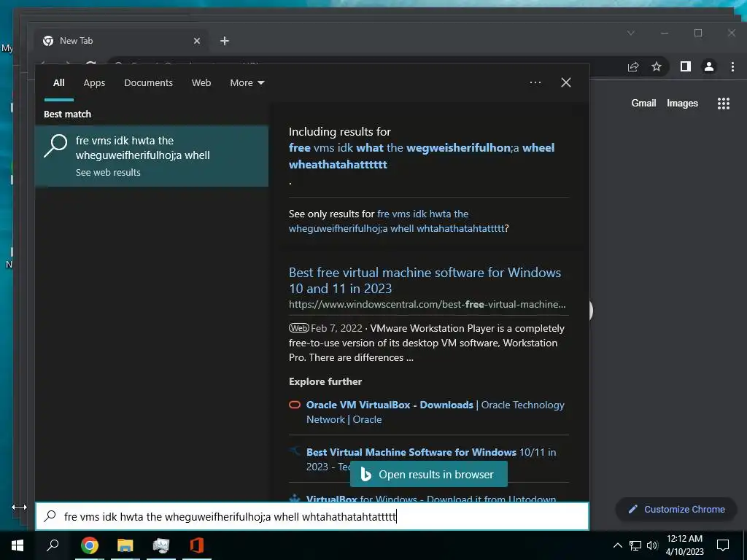Open search panel options ellipsis
Screen dimensions: 747x560
(535, 82)
